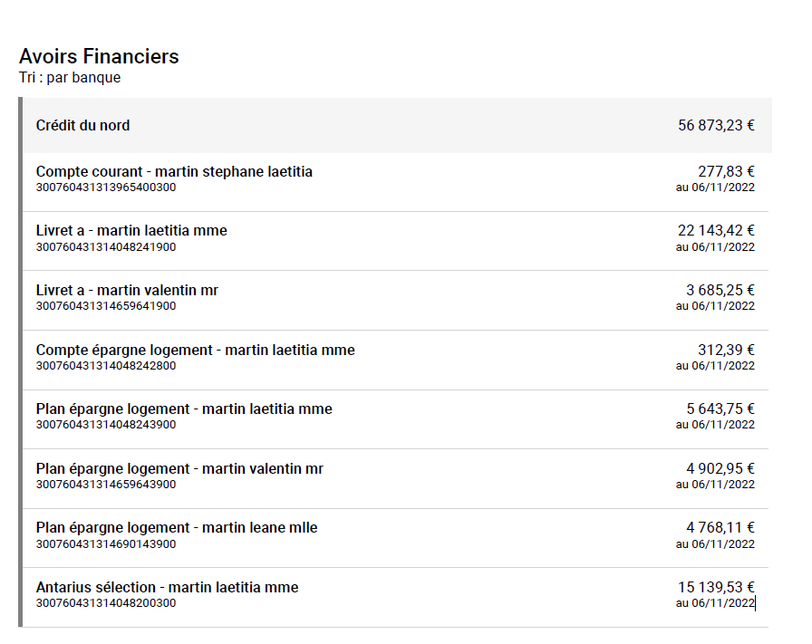Select account number 30076043131396540​0300

pos(106,187)
